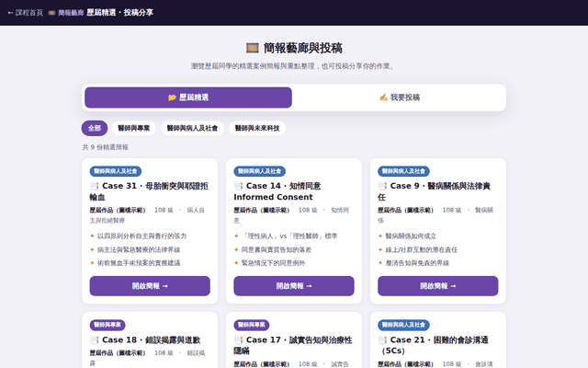Click the Case 21 困難的會診溝通 title
Viewport: 588px width, 368px height.
(434, 346)
